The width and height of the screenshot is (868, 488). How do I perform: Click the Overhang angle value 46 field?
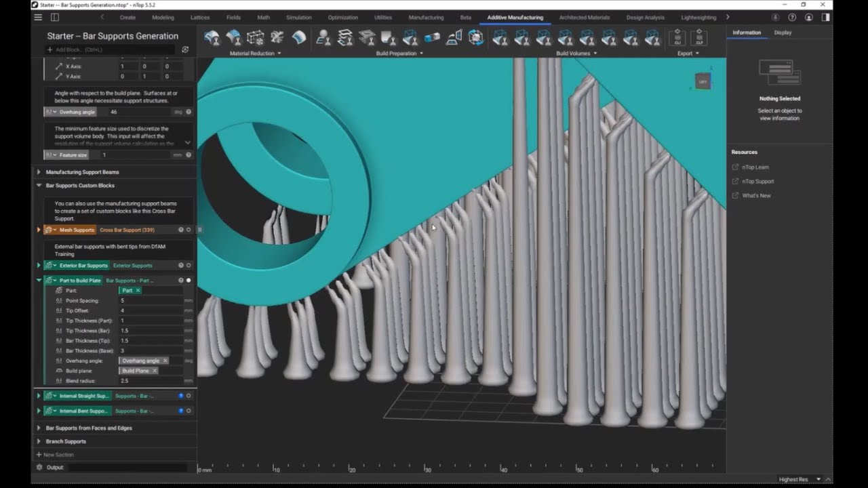point(140,112)
